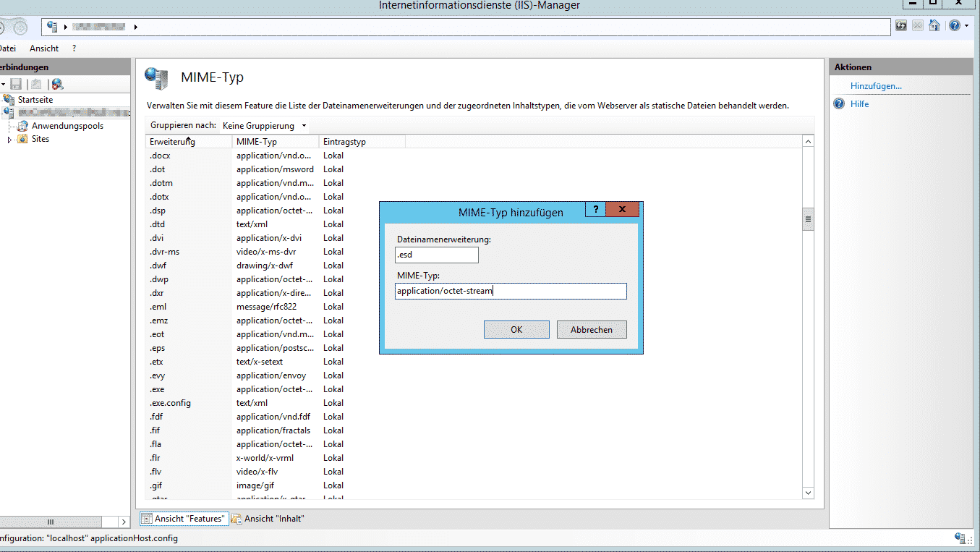Open the MIME-Typ feature icon header
Image resolution: width=980 pixels, height=552 pixels.
click(157, 77)
